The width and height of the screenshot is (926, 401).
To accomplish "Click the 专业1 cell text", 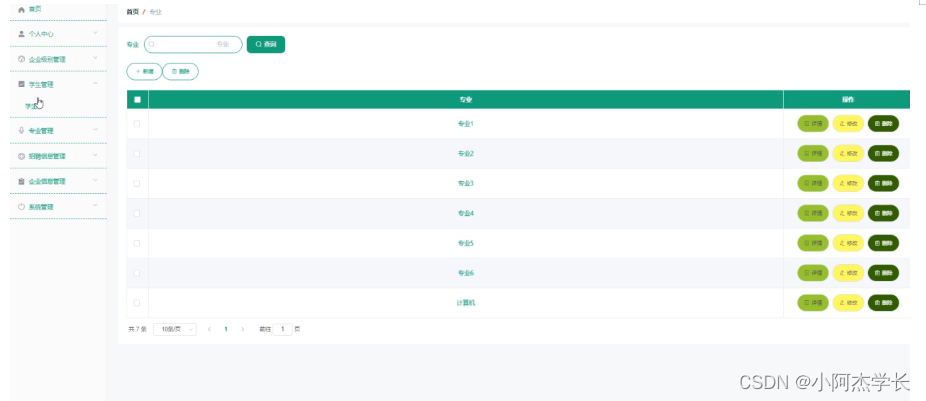I will coord(466,123).
